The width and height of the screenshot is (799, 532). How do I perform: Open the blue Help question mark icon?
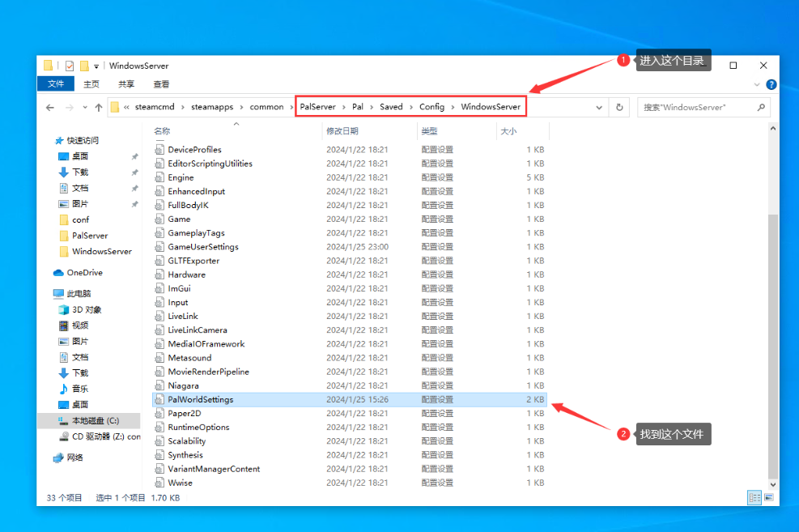(x=771, y=84)
